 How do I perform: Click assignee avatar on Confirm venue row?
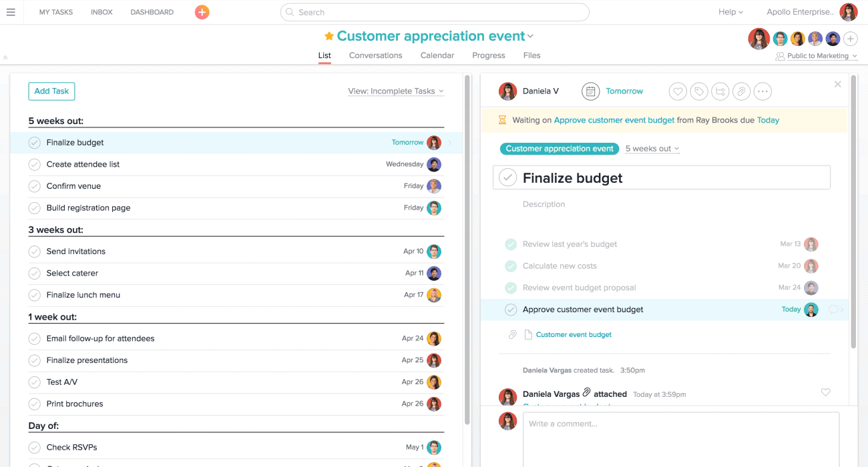[x=434, y=186]
